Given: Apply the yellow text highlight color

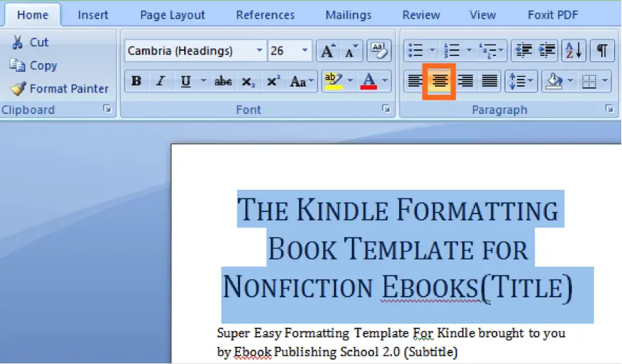Looking at the screenshot, I should point(333,81).
